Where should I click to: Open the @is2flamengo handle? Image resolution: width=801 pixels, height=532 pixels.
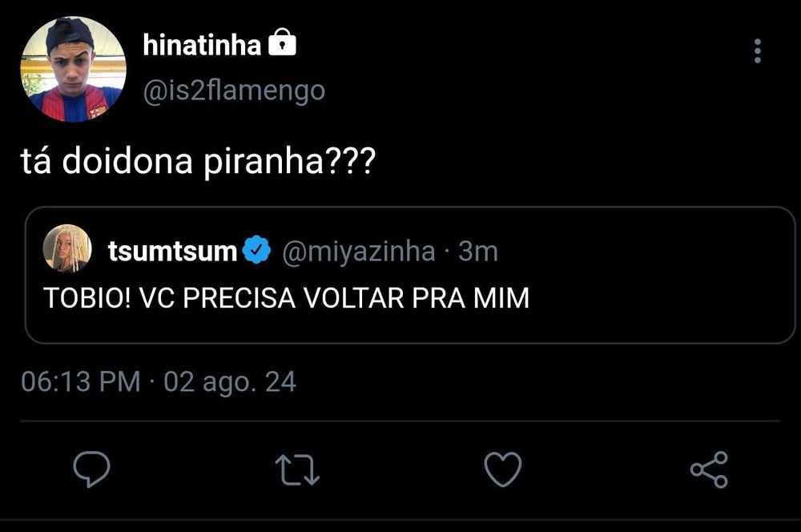[234, 91]
